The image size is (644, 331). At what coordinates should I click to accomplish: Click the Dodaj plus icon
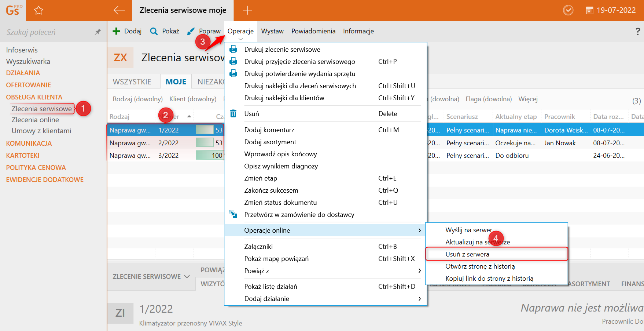(x=116, y=31)
